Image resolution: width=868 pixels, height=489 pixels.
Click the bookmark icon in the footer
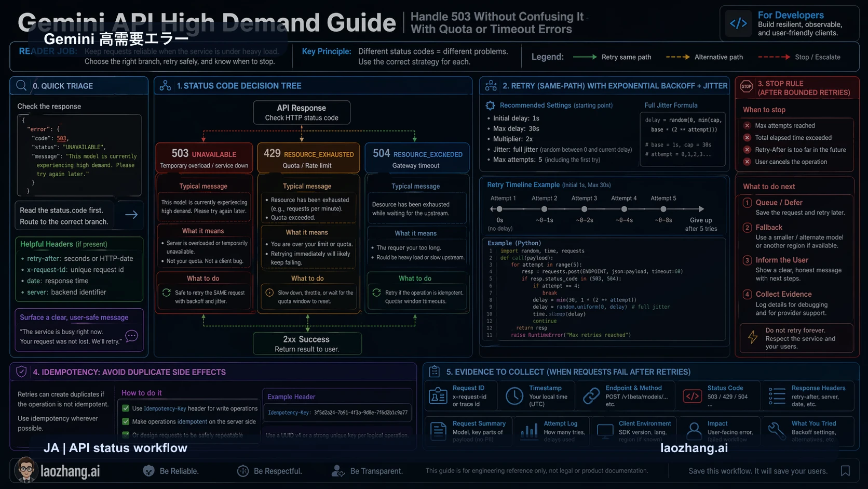pyautogui.click(x=845, y=471)
